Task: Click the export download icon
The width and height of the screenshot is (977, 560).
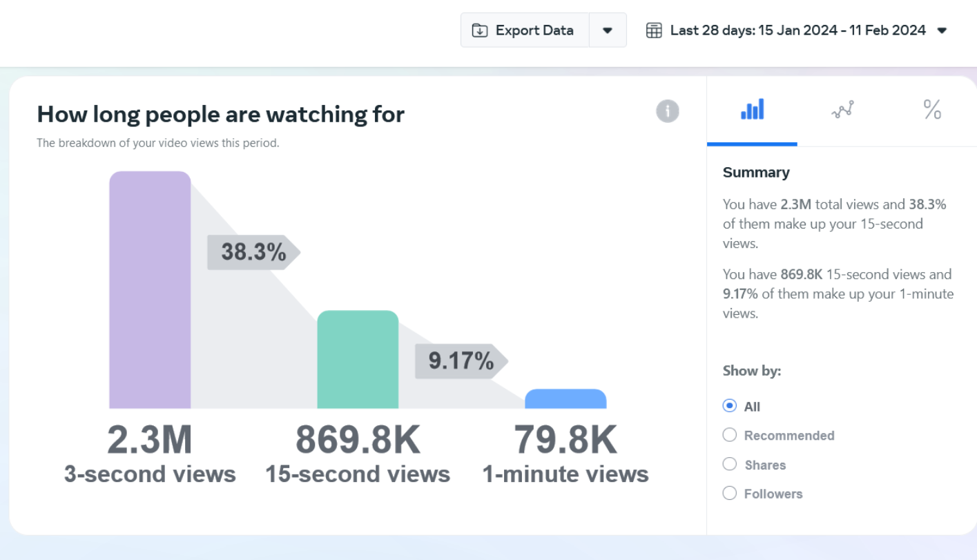Action: [479, 30]
